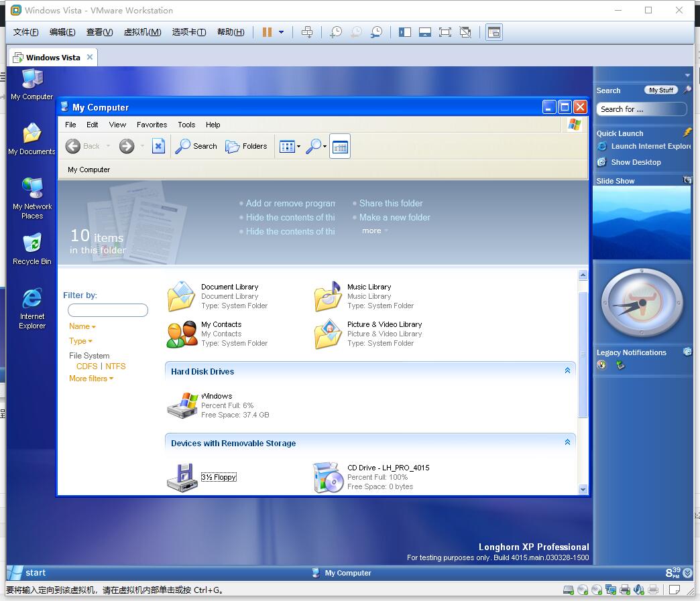Toggle the thumbnail bar view icon
Image resolution: width=700 pixels, height=601 pixels.
(425, 32)
